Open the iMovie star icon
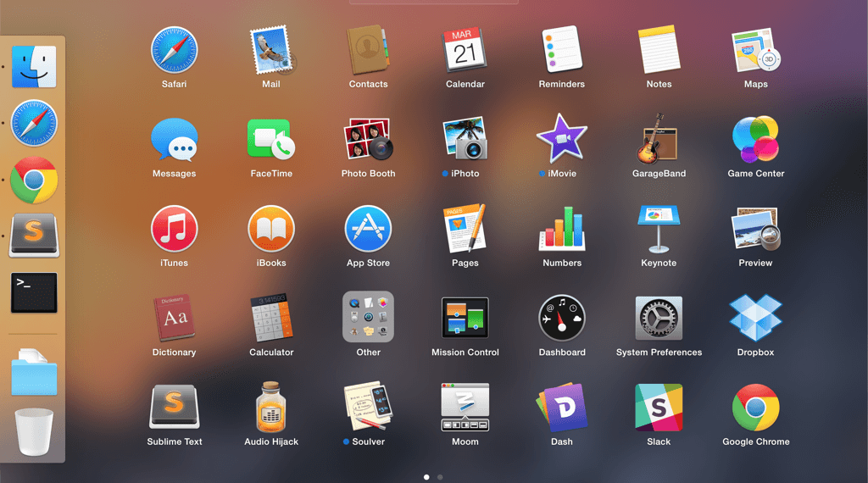 [x=562, y=139]
